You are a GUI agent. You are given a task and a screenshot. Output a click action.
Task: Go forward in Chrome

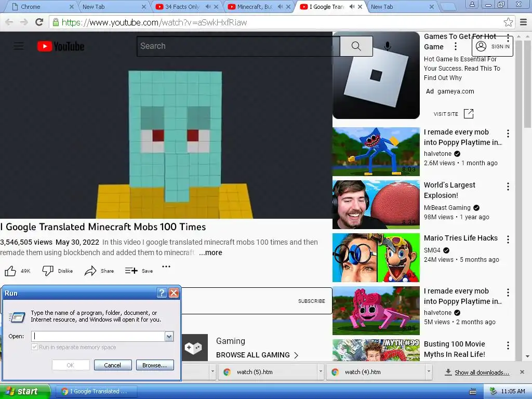[24, 22]
